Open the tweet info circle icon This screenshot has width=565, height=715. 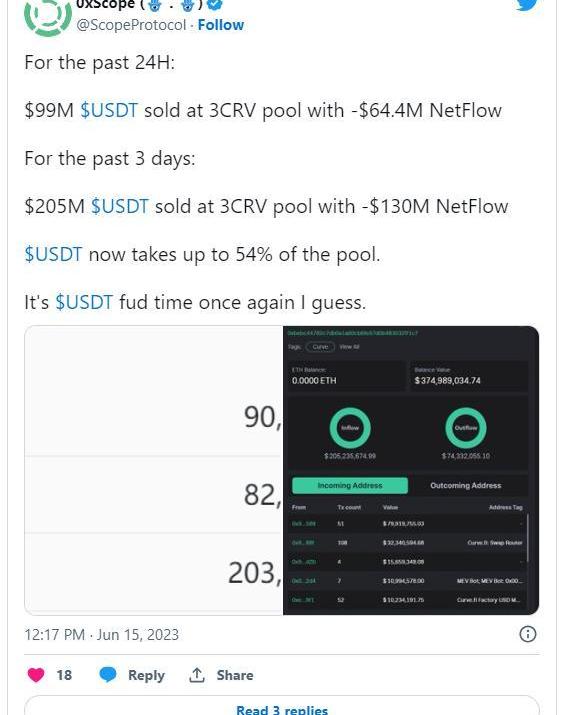528,634
